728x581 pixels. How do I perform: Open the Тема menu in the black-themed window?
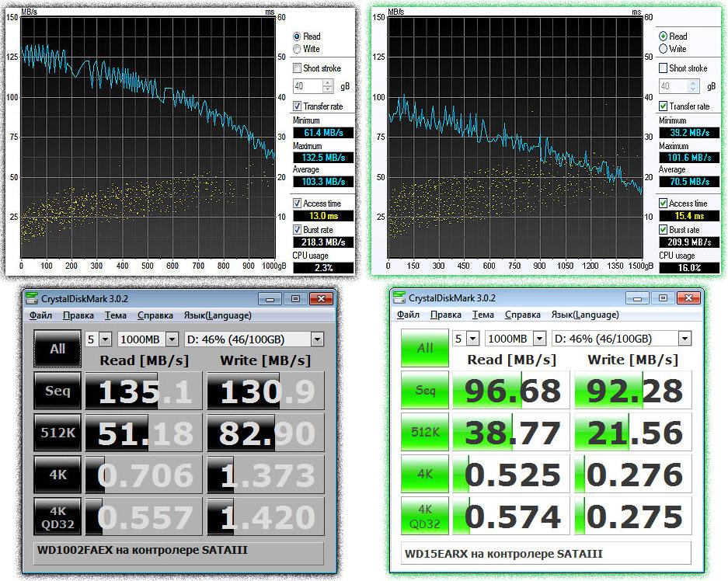116,315
